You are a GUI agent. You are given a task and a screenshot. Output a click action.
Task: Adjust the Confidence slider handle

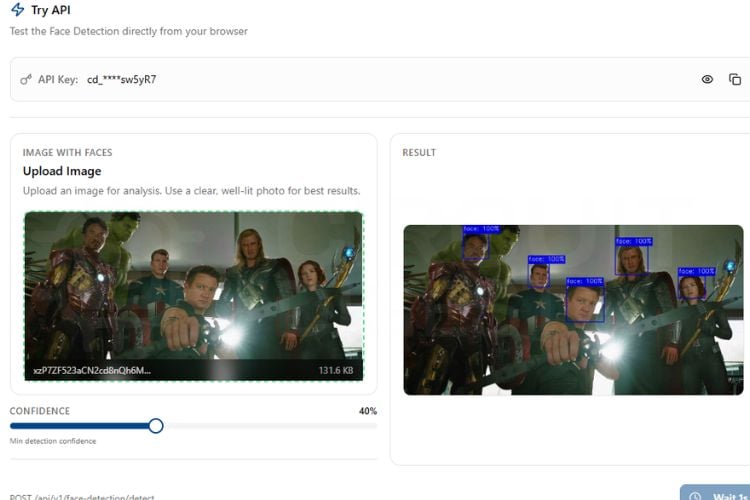[x=155, y=426]
